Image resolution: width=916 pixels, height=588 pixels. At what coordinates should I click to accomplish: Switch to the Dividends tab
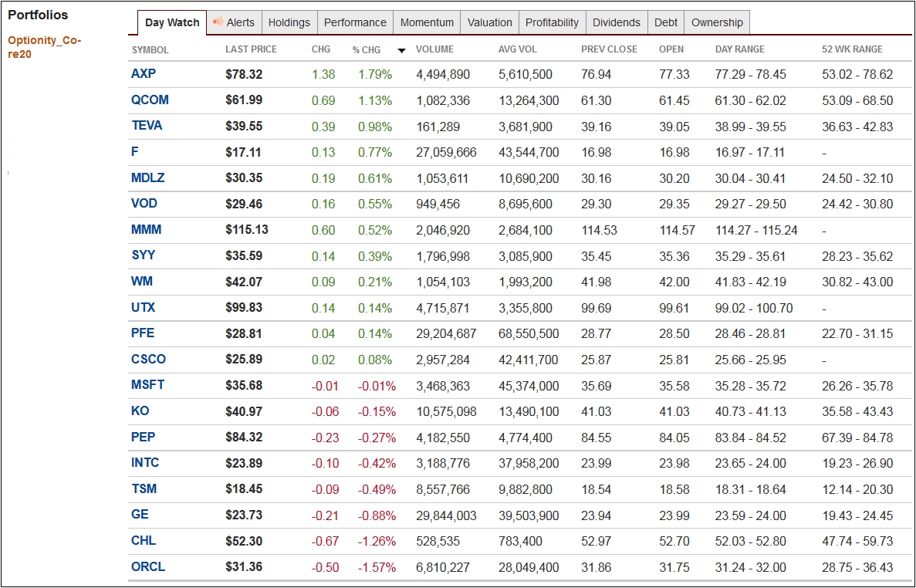tap(617, 23)
